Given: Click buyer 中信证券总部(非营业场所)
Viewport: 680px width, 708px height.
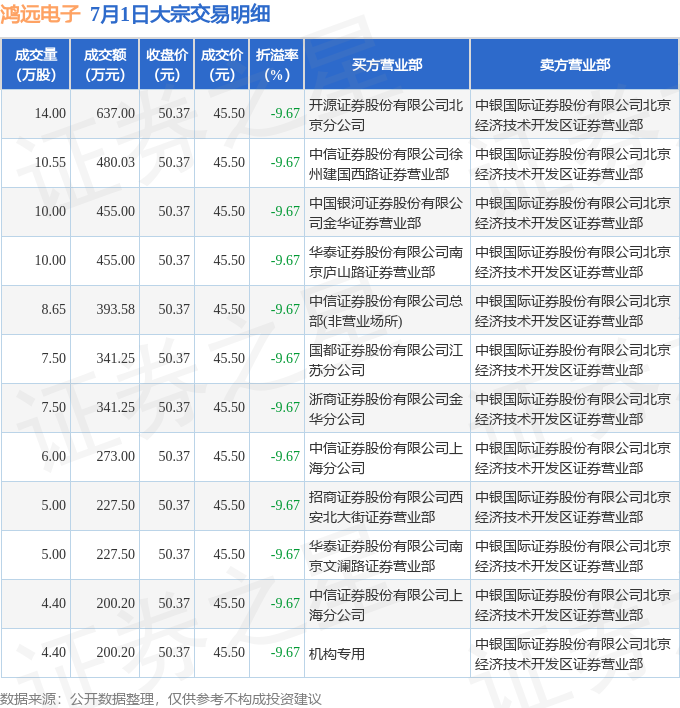Looking at the screenshot, I should click(x=386, y=311).
